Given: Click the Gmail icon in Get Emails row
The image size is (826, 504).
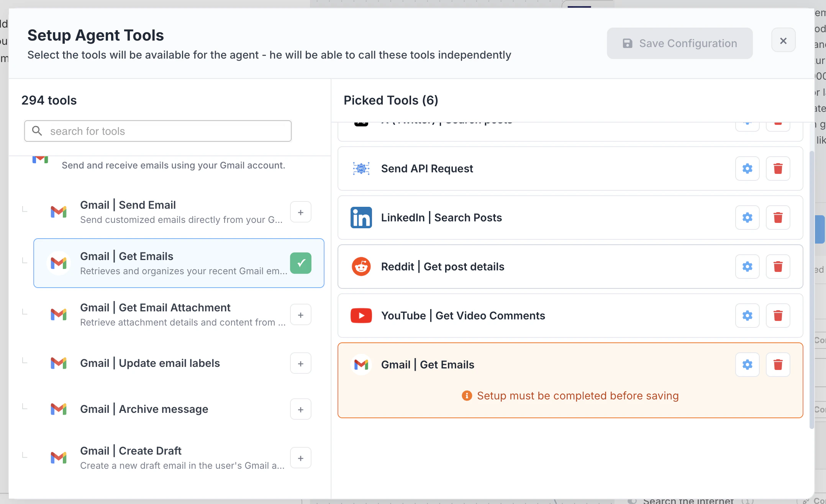Looking at the screenshot, I should click(x=59, y=263).
